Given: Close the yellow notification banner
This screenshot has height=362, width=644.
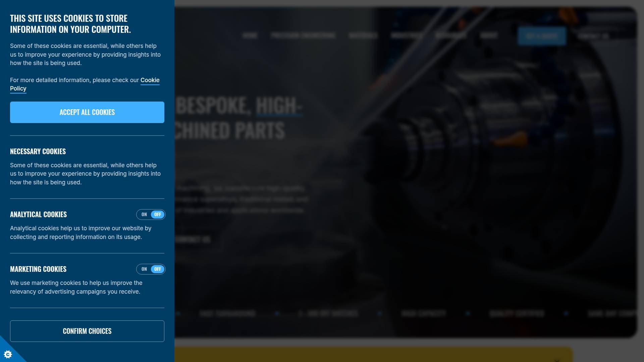Looking at the screenshot, I should [557, 360].
